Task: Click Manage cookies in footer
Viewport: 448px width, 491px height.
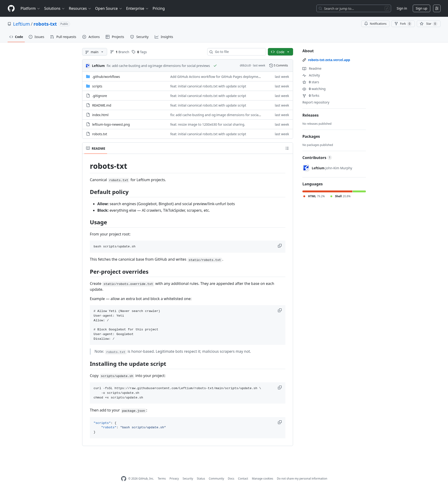Action: (x=262, y=479)
